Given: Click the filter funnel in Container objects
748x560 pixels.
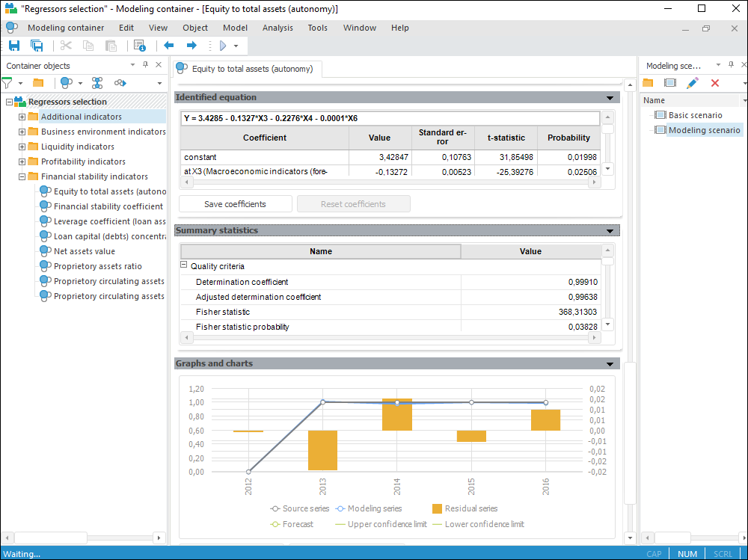Looking at the screenshot, I should click(x=7, y=83).
